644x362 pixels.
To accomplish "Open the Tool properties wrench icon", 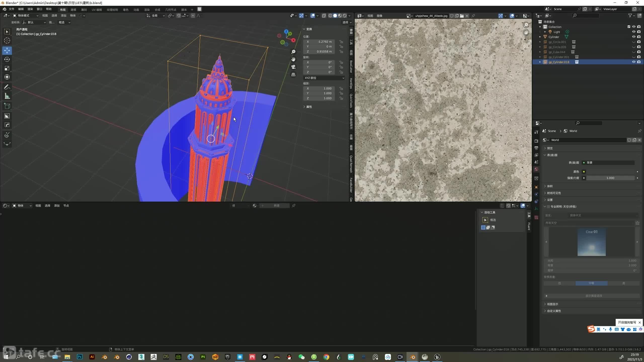I will pyautogui.click(x=536, y=132).
